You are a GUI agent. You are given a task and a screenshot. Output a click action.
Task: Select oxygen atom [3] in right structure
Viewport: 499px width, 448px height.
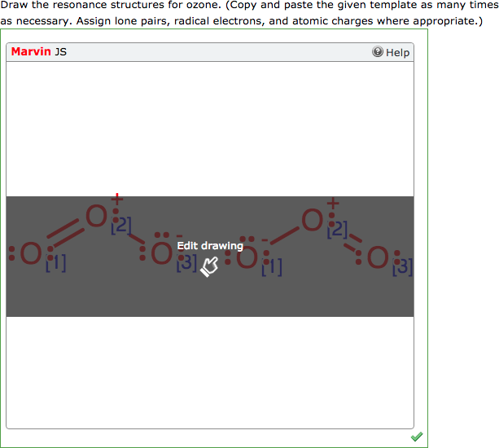tap(379, 258)
